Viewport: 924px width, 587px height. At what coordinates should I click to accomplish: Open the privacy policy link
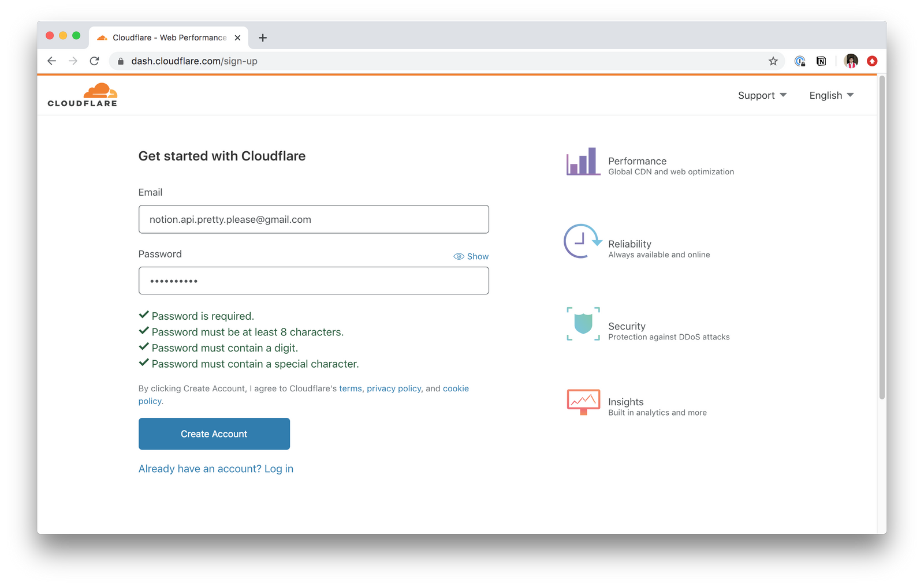pos(394,388)
